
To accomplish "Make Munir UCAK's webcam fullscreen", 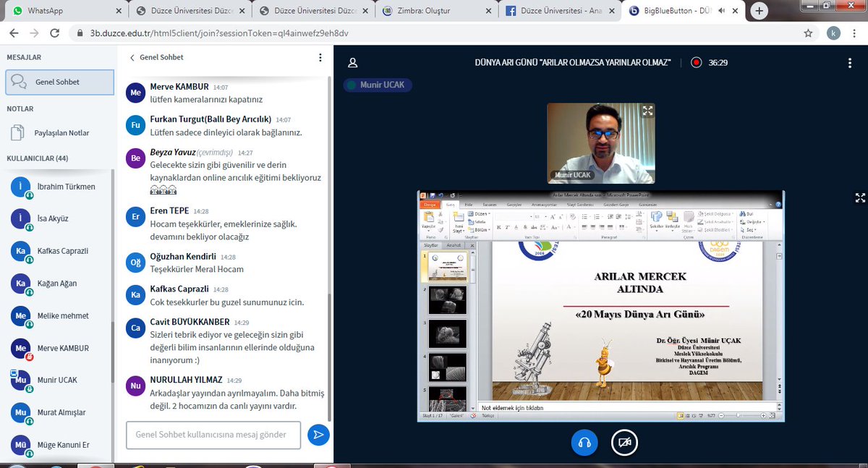I will coord(647,111).
